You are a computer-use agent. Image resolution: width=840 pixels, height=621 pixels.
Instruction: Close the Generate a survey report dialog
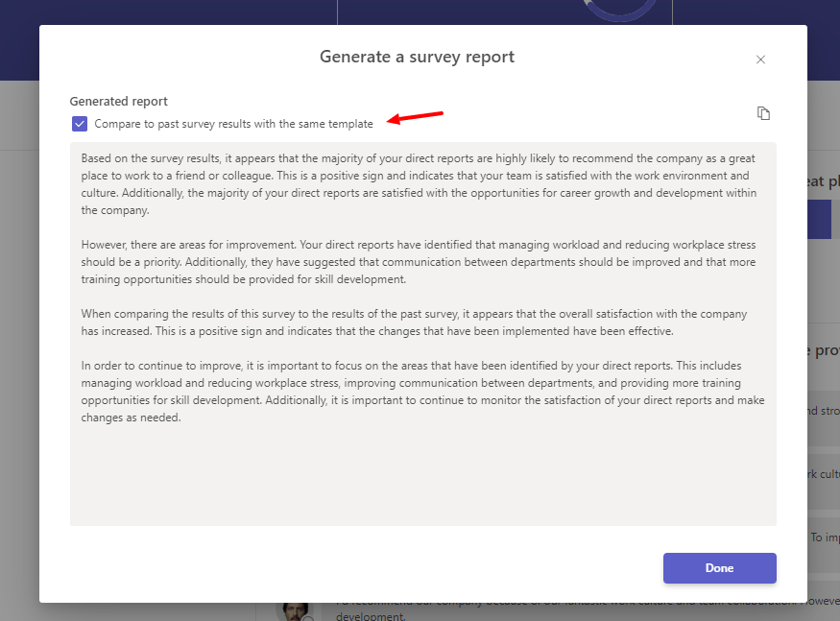coord(760,60)
